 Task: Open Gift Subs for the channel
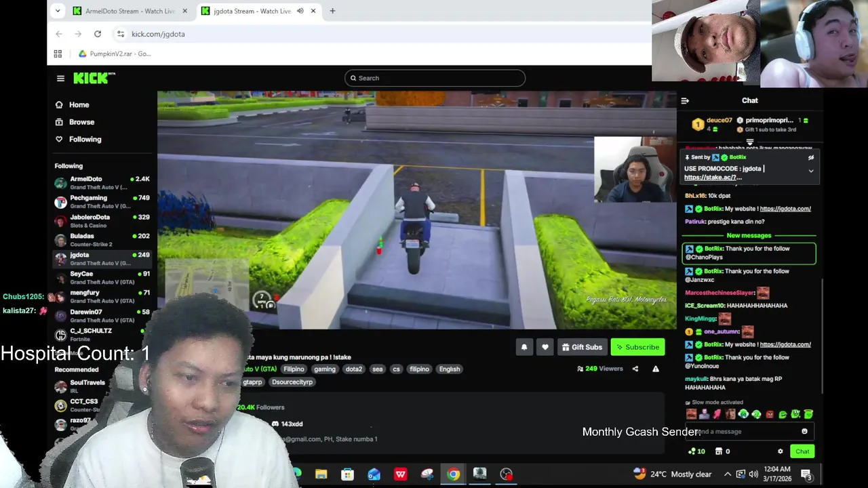click(x=582, y=347)
